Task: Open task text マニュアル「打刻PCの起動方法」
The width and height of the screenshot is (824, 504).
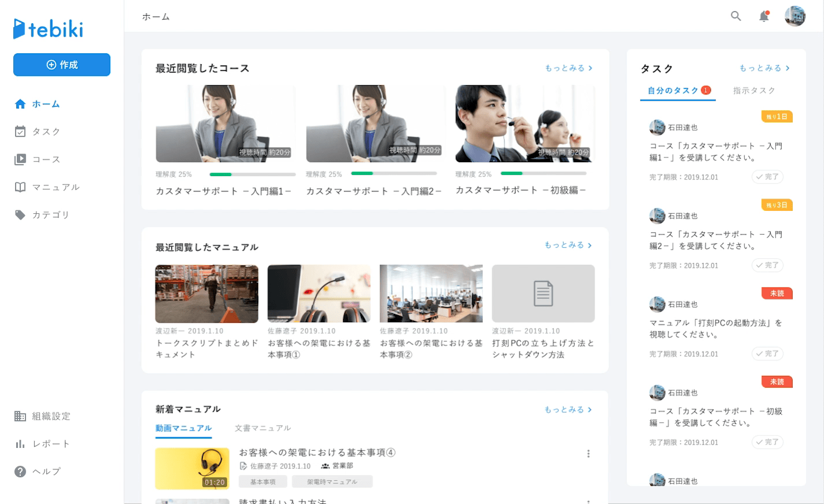Action: point(716,328)
